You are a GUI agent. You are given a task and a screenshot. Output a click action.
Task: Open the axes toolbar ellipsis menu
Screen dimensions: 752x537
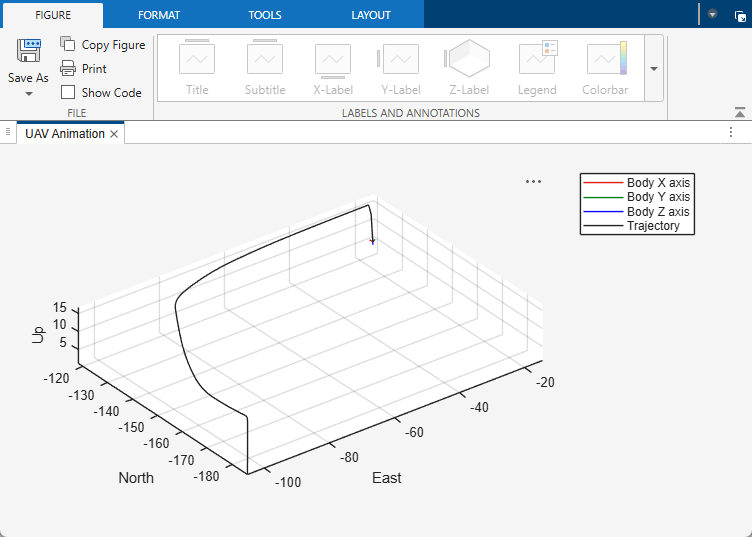tap(533, 182)
